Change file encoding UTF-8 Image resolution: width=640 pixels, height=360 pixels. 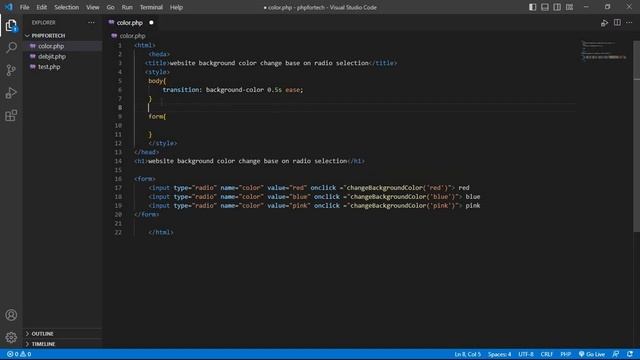coord(526,354)
